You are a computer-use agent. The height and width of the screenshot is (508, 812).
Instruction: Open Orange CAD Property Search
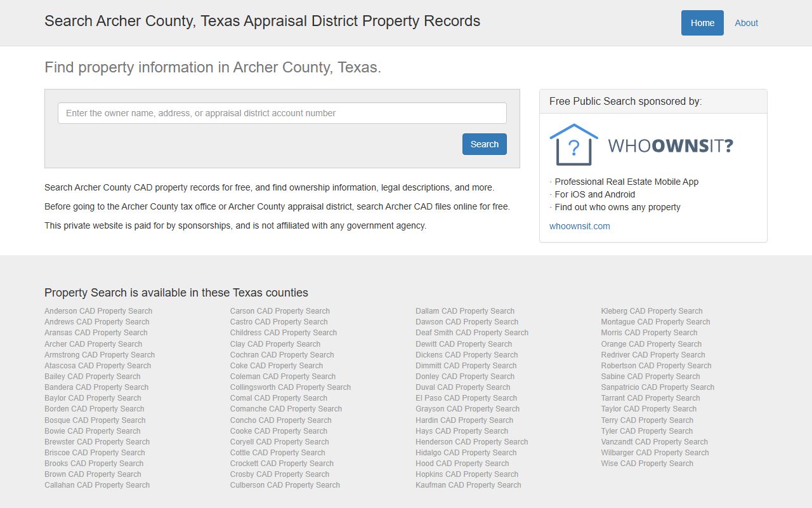coord(651,344)
